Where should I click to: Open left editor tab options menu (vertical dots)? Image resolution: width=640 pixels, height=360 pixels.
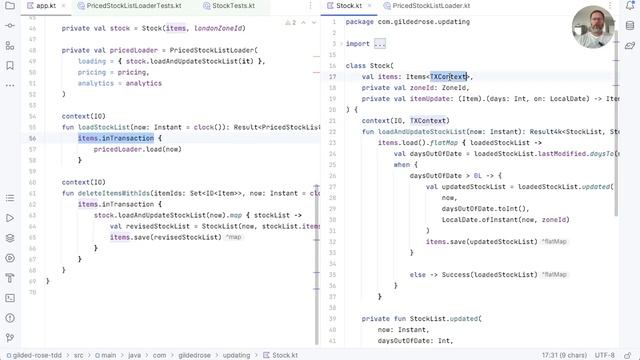coord(310,6)
